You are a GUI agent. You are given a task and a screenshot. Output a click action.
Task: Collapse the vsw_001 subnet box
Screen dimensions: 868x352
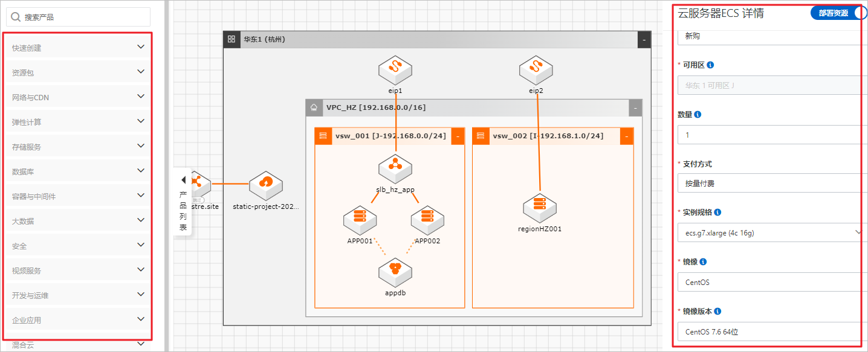[458, 136]
